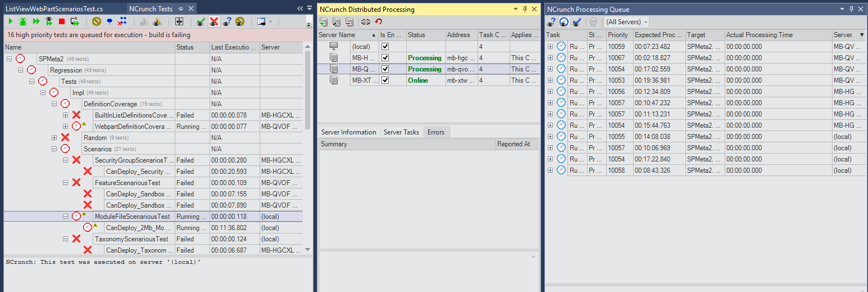
Task: Unpin tests with blue dots icon
Action: click(x=122, y=21)
